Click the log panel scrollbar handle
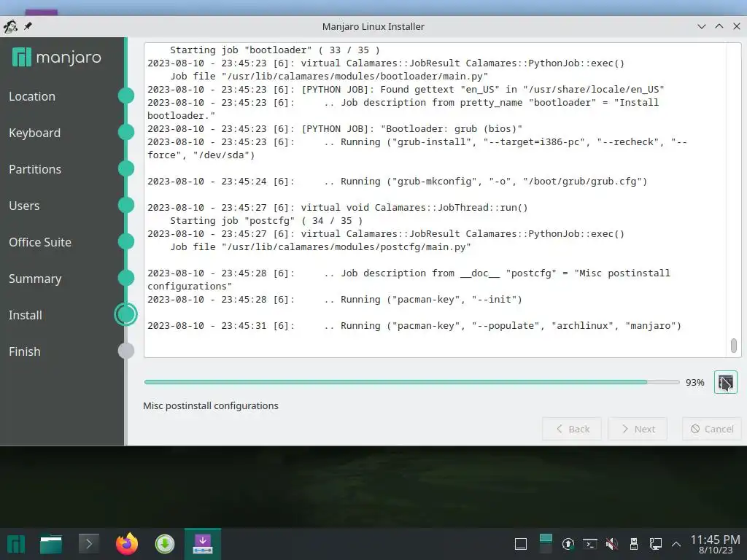Screen dimensions: 747x560 pos(734,346)
